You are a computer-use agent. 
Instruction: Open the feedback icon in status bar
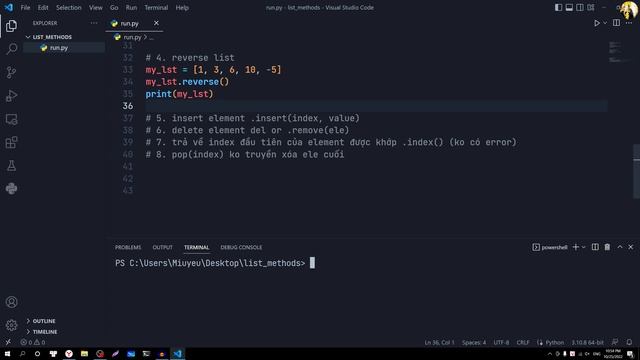pyautogui.click(x=615, y=342)
